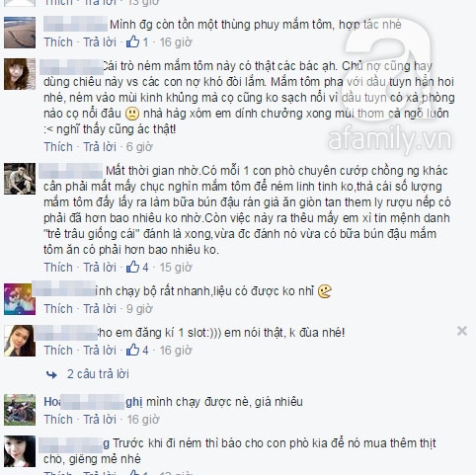
Task: Click the X to hide the 'đăng kí 1 slot' comment
Action: click(462, 331)
